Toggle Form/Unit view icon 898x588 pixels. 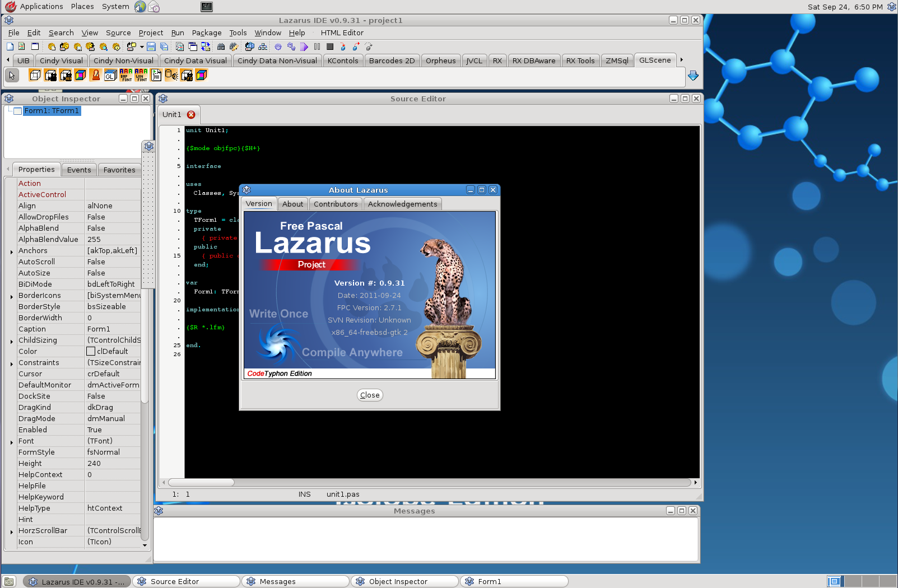click(206, 46)
